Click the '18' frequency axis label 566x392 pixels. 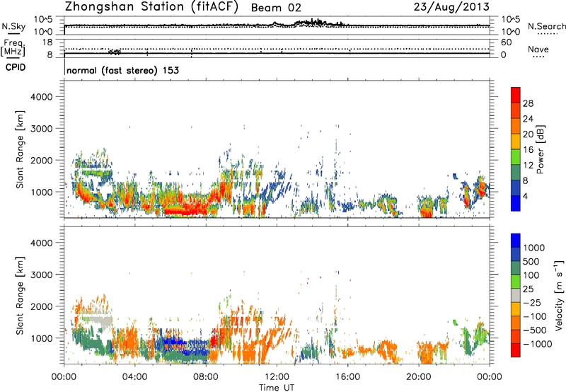coord(47,42)
